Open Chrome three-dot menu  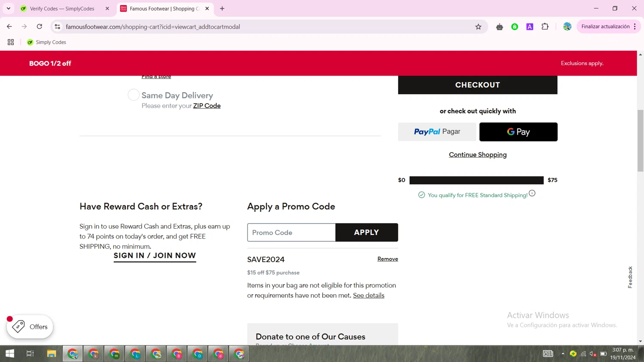coord(635,27)
